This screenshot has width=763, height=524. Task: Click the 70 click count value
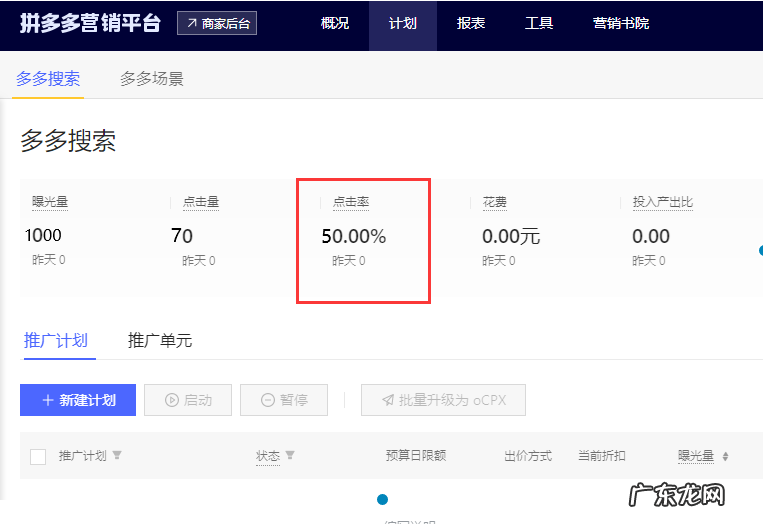[182, 236]
